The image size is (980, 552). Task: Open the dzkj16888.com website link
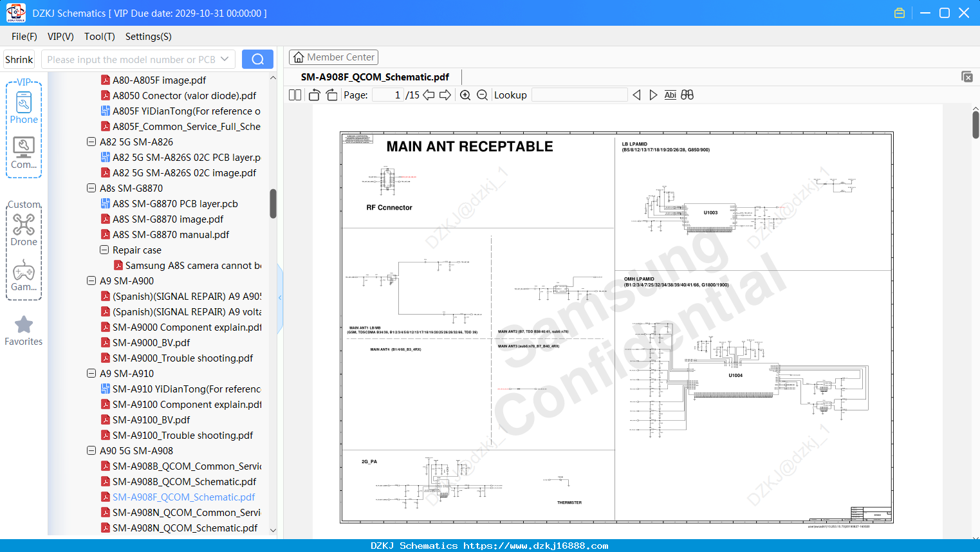(x=536, y=546)
